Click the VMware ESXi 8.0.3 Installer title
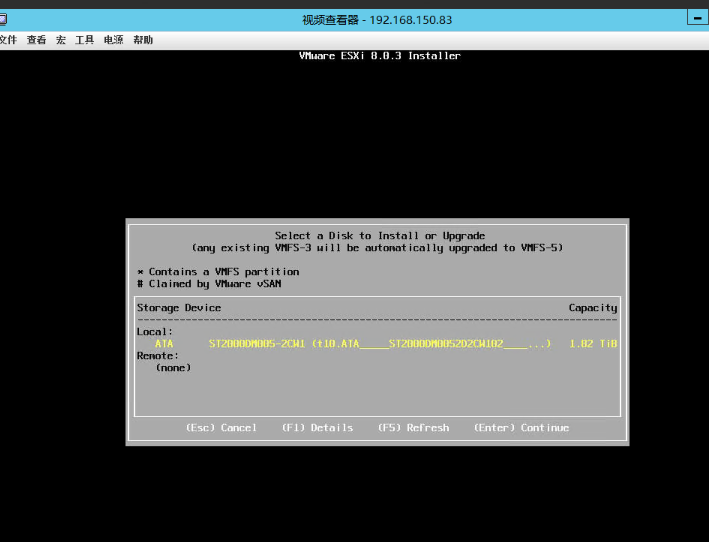The image size is (709, 542). pyautogui.click(x=379, y=56)
